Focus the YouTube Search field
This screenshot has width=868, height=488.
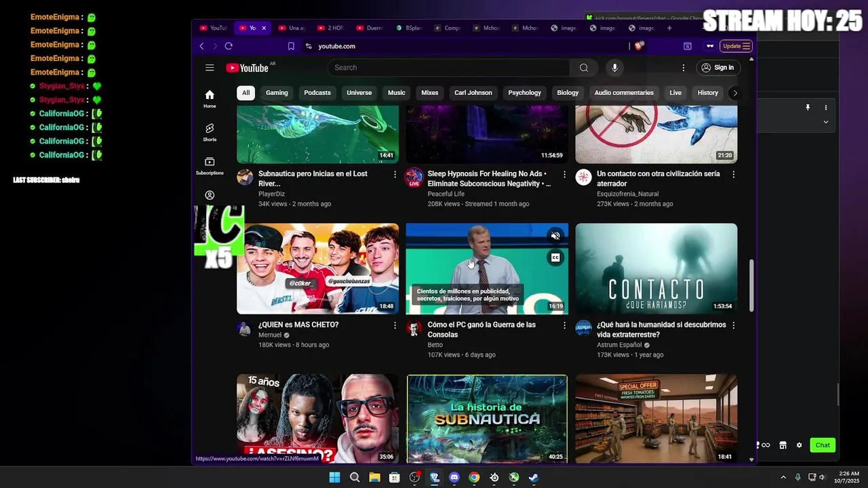point(449,68)
